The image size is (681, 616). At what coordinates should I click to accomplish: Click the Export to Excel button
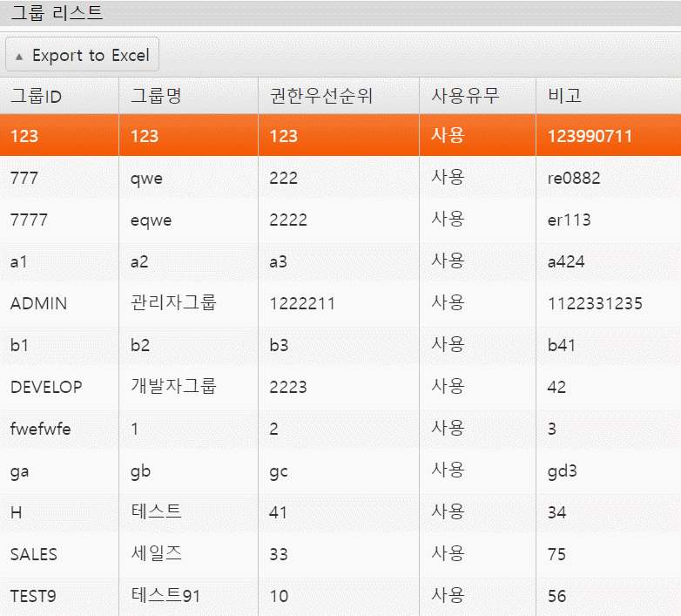tap(82, 55)
